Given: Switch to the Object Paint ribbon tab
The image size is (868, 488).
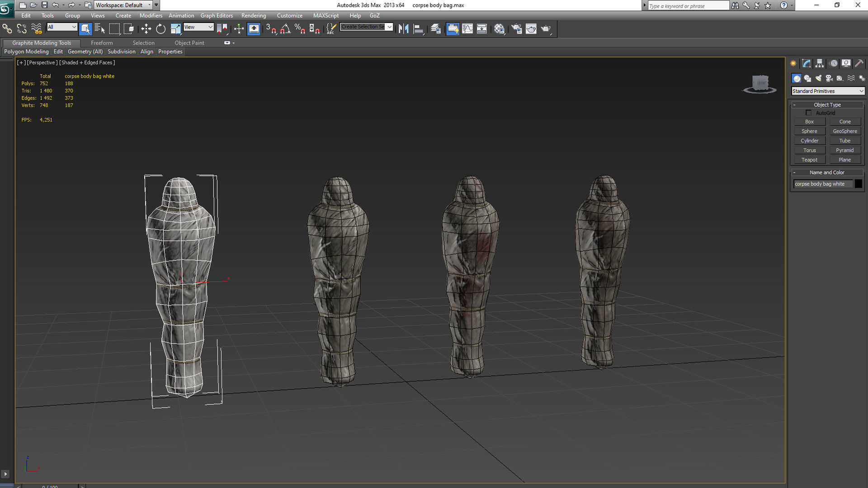Looking at the screenshot, I should pos(189,43).
